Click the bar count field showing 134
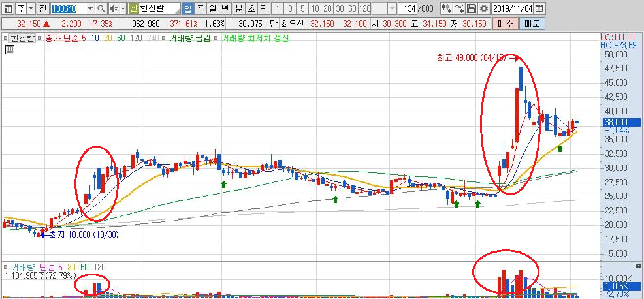Screen dimensions: 644x299 click(x=408, y=8)
